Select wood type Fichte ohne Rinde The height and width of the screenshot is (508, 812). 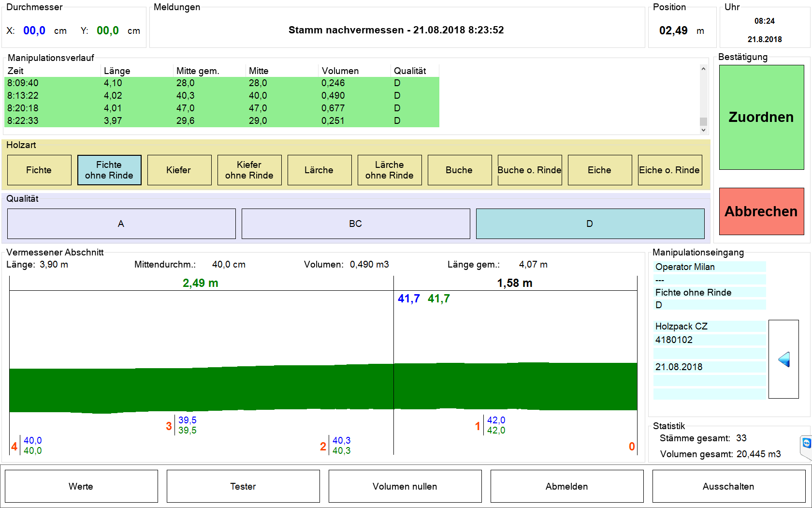pos(109,170)
